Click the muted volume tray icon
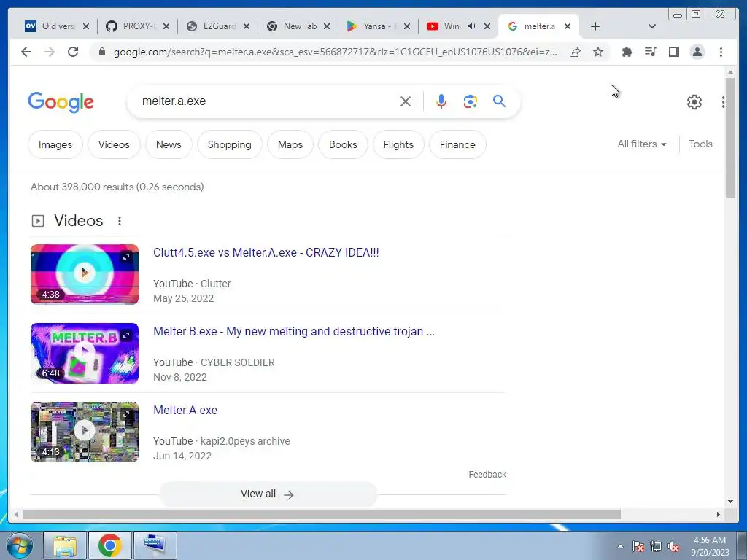 pos(673,546)
